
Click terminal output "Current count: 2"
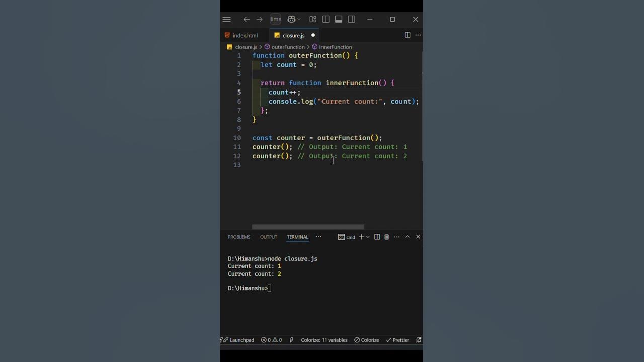[254, 274]
